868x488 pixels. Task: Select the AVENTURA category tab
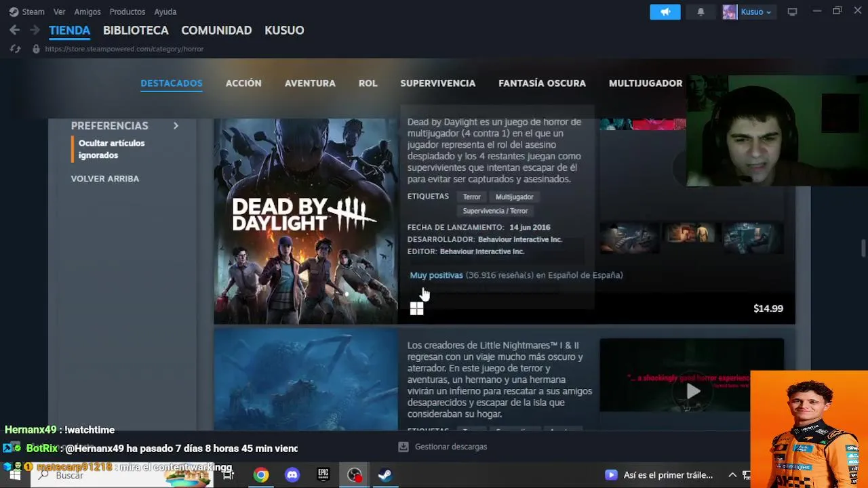pos(310,83)
